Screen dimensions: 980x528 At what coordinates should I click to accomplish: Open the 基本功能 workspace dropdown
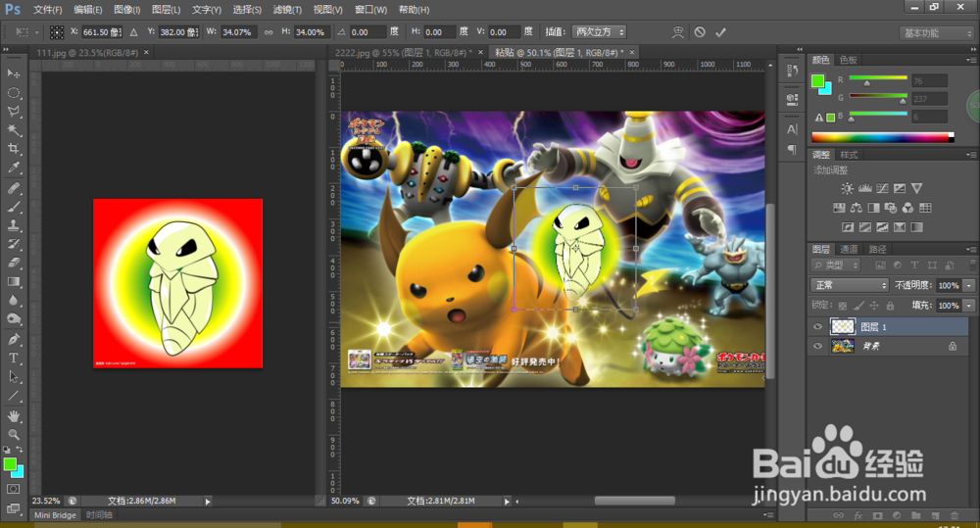click(937, 33)
